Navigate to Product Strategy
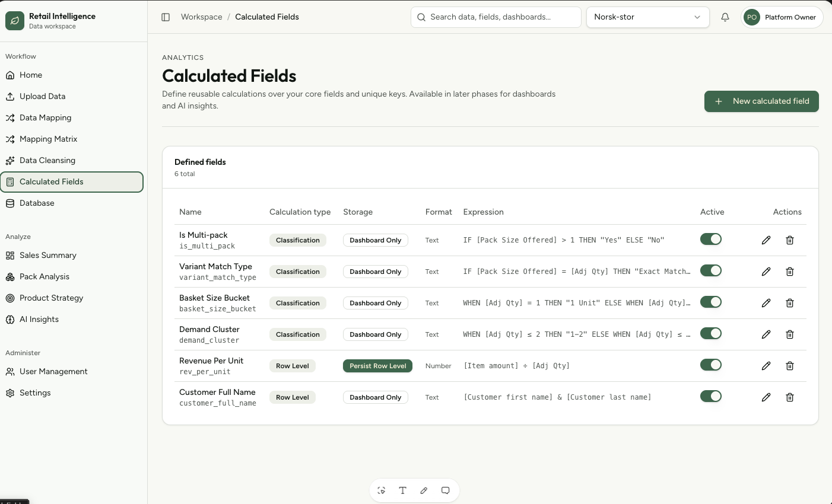Viewport: 832px width, 504px height. (x=72, y=298)
